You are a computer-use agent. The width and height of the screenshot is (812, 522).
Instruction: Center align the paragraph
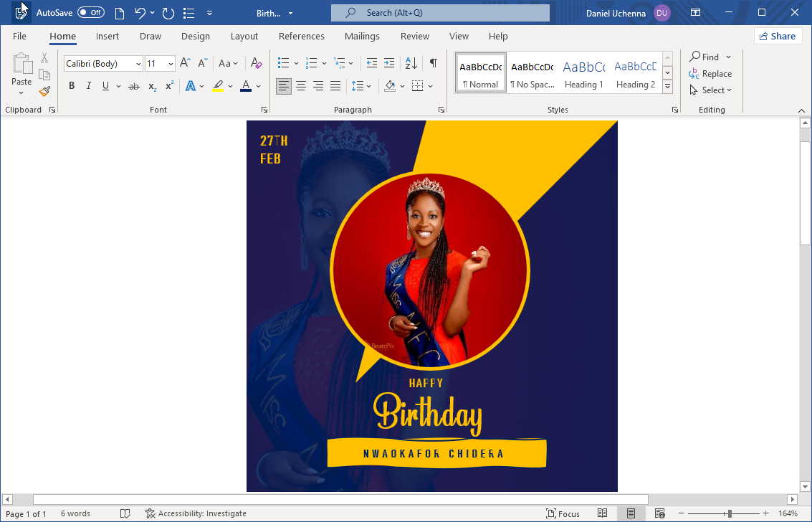tap(300, 86)
